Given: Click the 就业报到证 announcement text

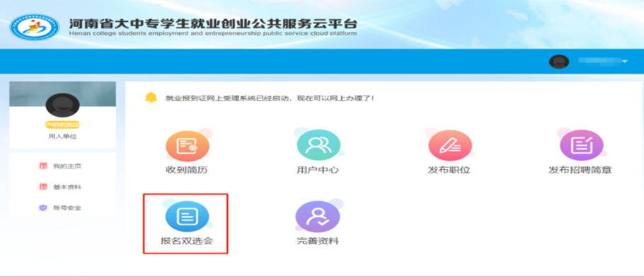Looking at the screenshot, I should [270, 98].
